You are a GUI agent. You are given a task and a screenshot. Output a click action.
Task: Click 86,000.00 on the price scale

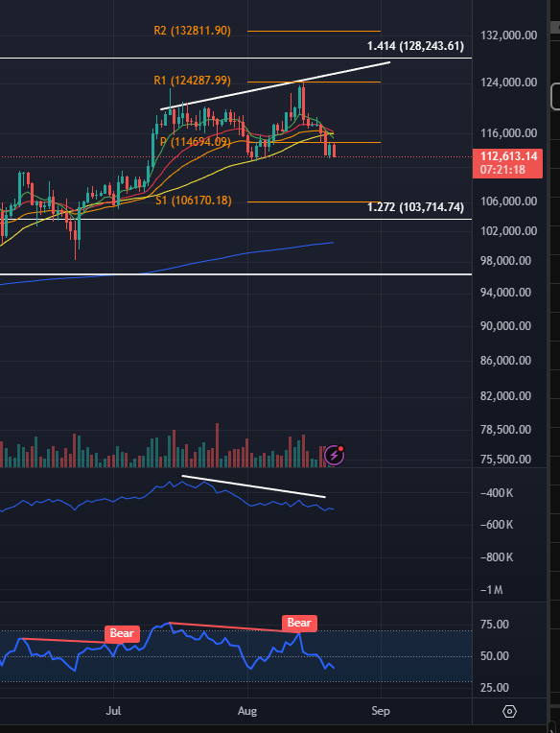pos(505,361)
